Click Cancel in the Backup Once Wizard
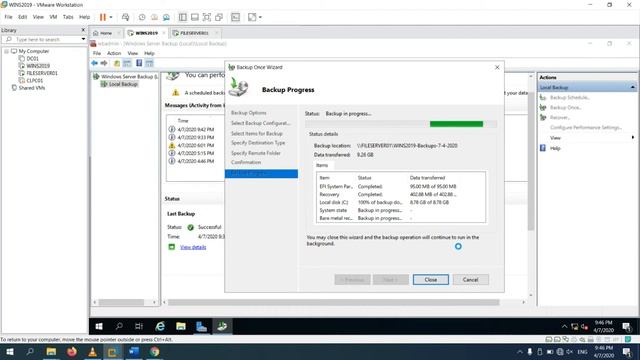Viewport: 640px width, 360px height. pyautogui.click(x=470, y=280)
